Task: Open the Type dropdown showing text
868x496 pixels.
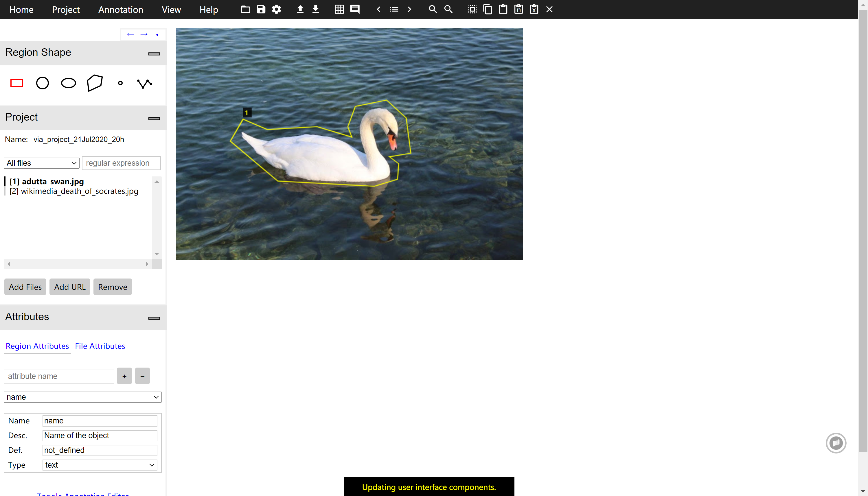Action: click(x=100, y=465)
